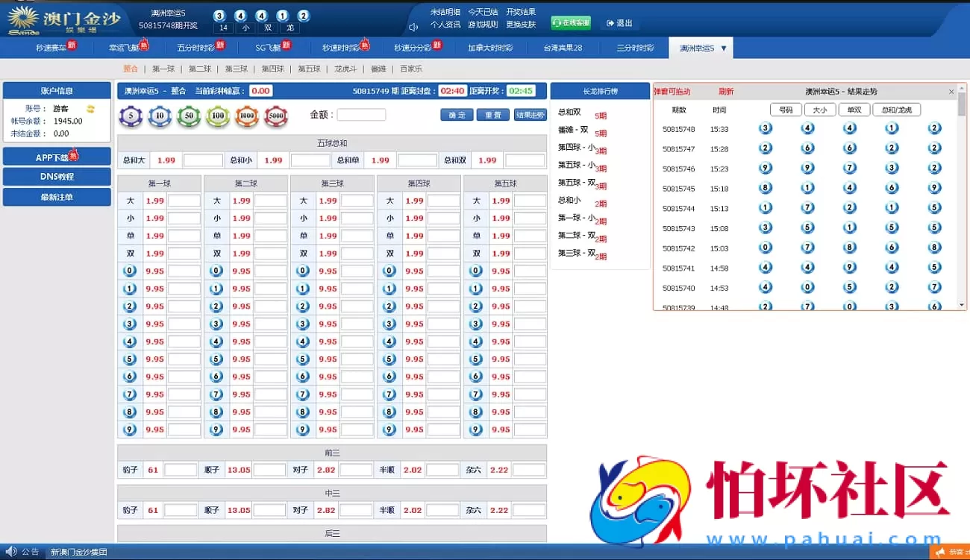Switch to the 第一球 tab

(163, 68)
